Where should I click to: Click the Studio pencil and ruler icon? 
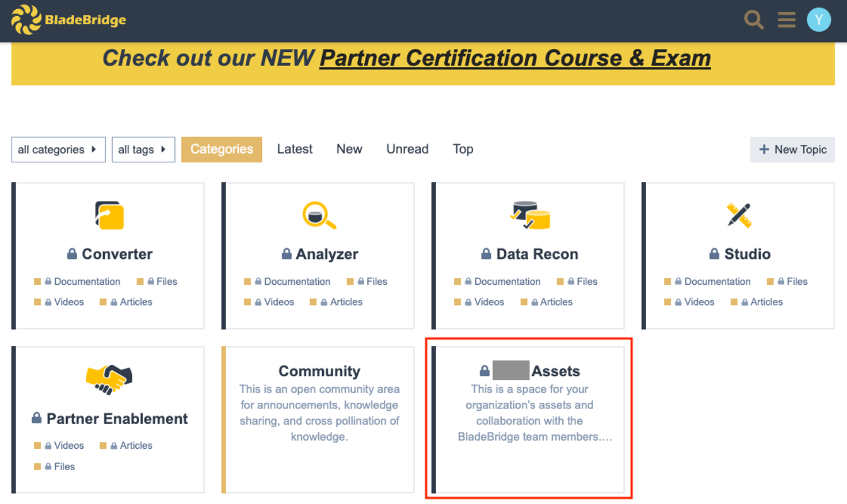[x=739, y=215]
